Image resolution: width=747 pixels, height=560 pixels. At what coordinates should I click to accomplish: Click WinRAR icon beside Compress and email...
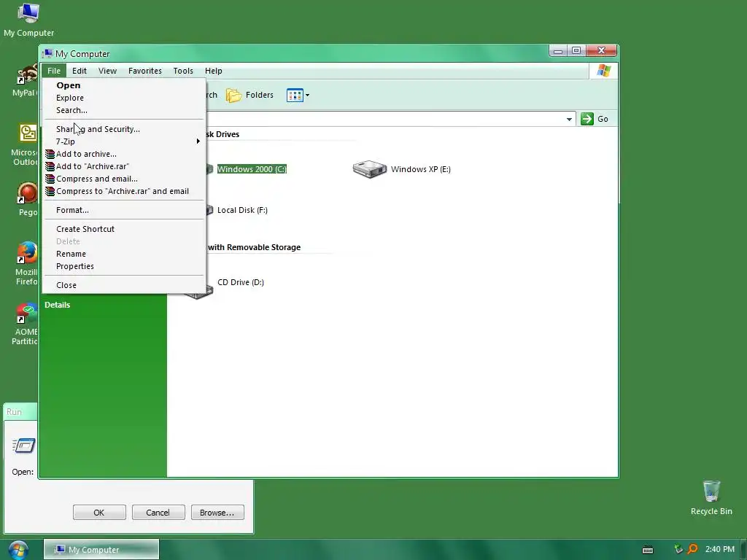coord(50,179)
